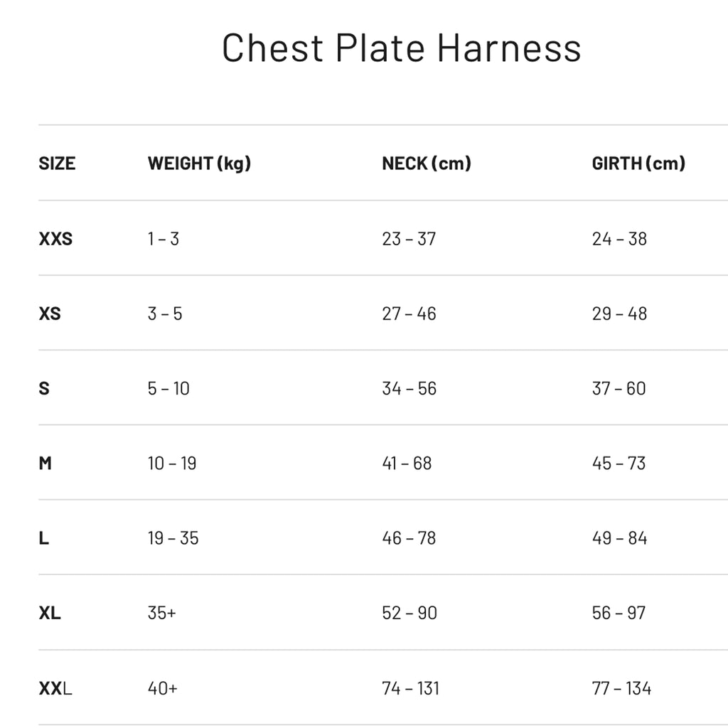
Task: Click the WEIGHT (kg) column header
Action: pyautogui.click(x=199, y=164)
